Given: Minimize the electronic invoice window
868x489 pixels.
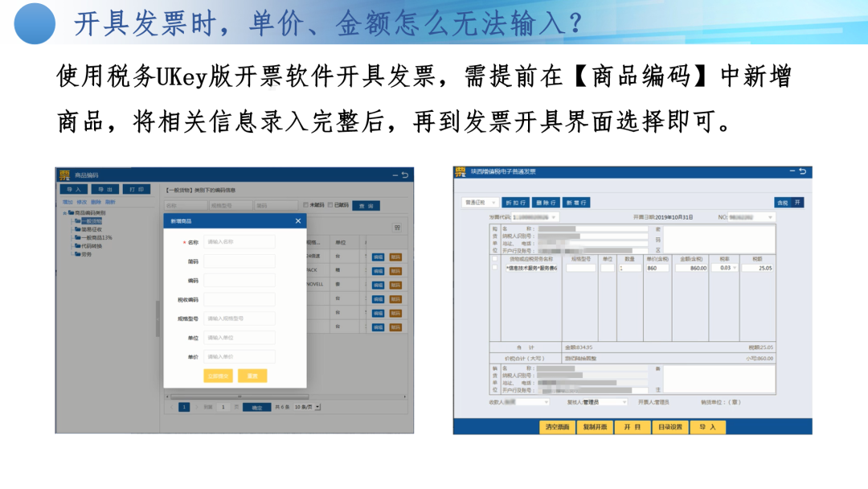Looking at the screenshot, I should click(x=792, y=171).
